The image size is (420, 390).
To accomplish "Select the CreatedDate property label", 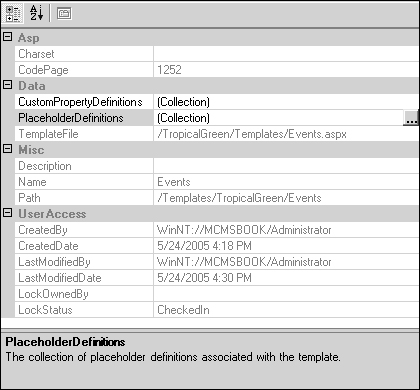I will point(48,246).
